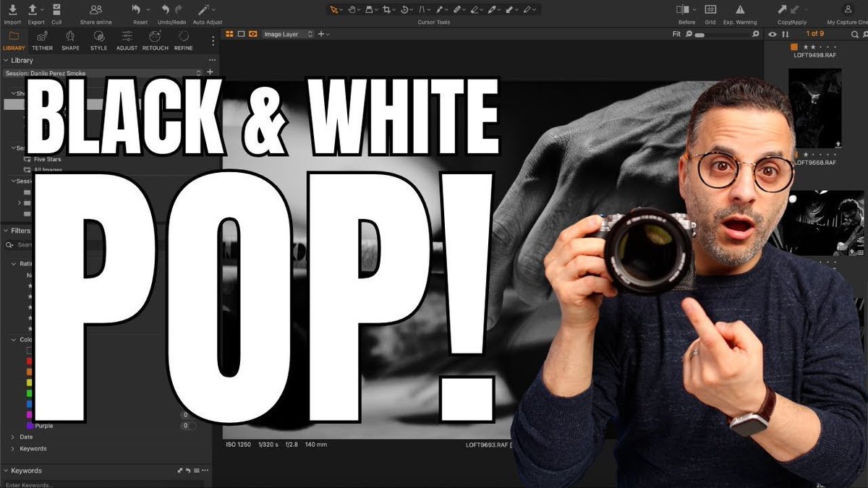This screenshot has width=868, height=488.
Task: Switch to the Shape tool tab
Action: coord(70,40)
